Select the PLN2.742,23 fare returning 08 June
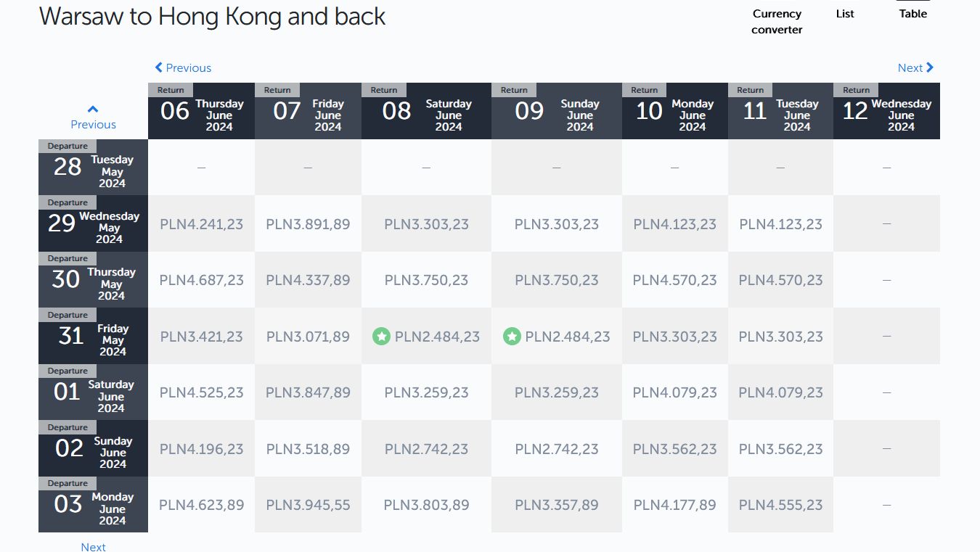The height and width of the screenshot is (552, 980). point(426,449)
